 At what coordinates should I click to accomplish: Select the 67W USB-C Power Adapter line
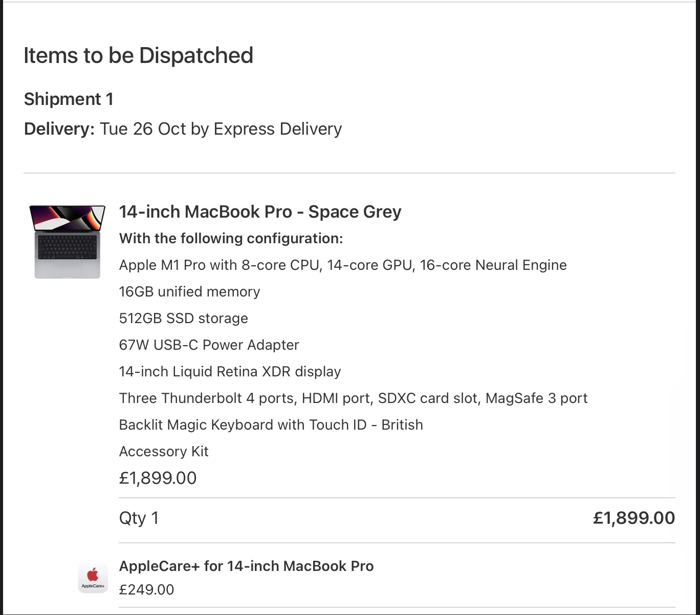click(209, 345)
